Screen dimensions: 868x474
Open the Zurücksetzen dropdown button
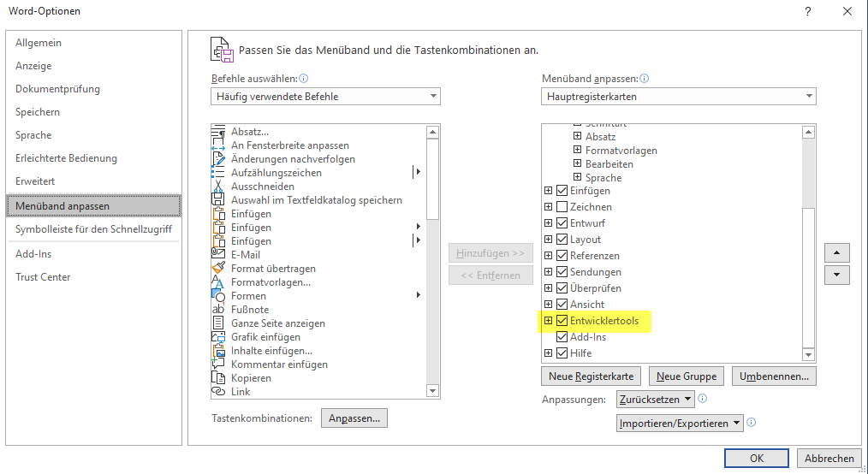pos(655,399)
